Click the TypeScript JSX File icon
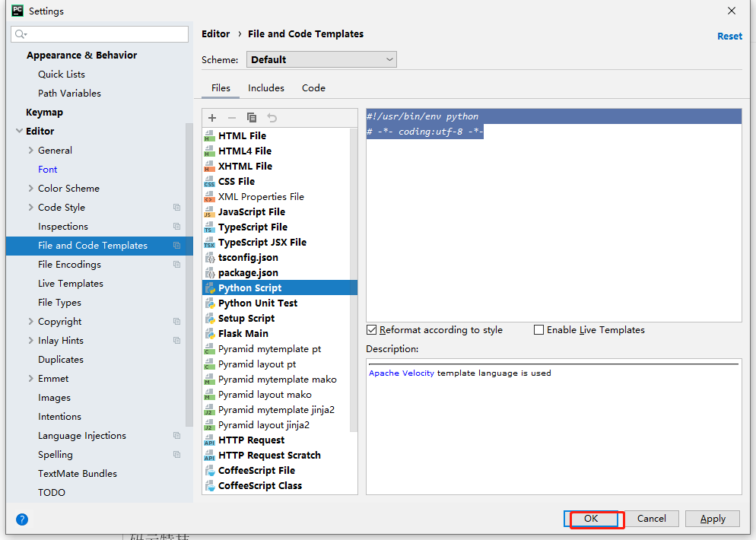The height and width of the screenshot is (540, 756). point(209,243)
